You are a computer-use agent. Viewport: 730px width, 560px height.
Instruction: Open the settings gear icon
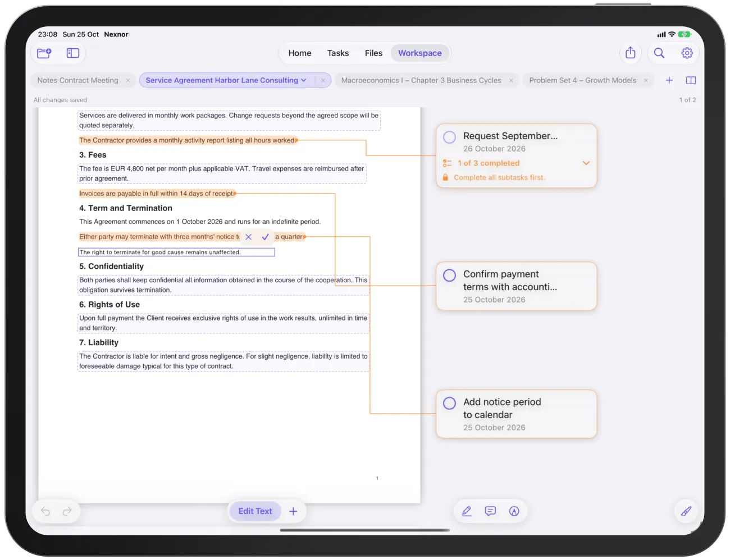687,53
